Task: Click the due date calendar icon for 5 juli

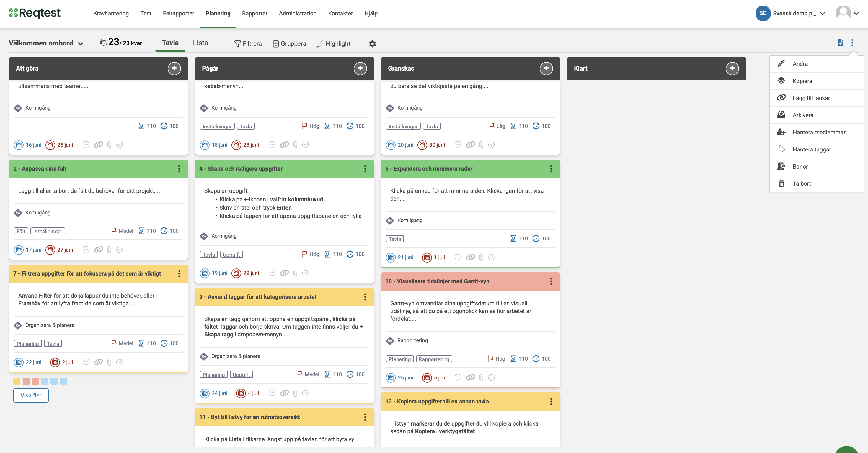Action: (x=427, y=378)
